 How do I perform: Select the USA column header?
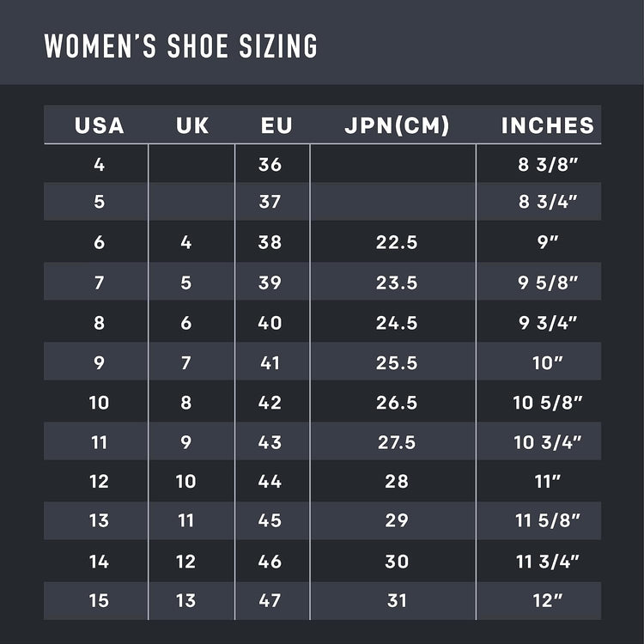99,125
